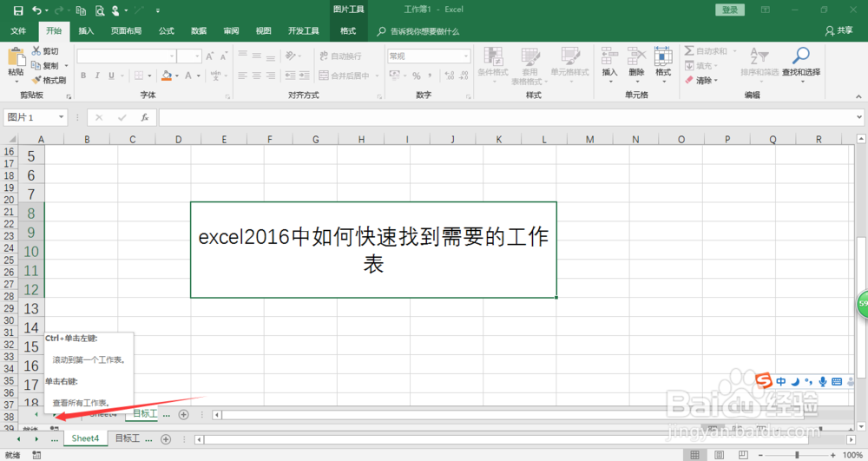Click center text alignment icon
The height and width of the screenshot is (461, 868).
point(256,76)
